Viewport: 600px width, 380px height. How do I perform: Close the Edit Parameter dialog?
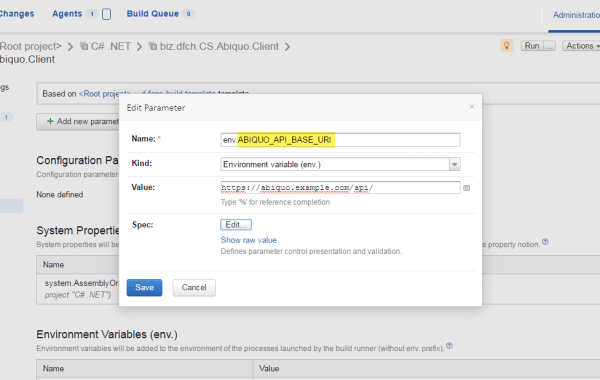[x=471, y=107]
